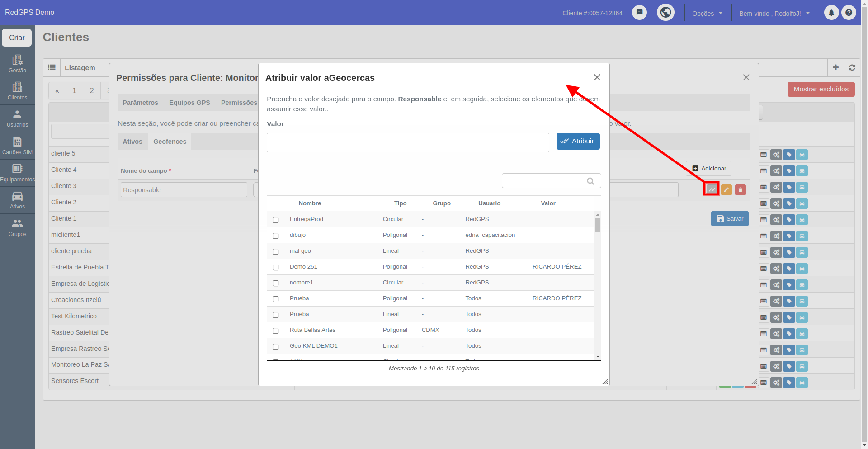Open the Grupos sidebar section
Image resolution: width=868 pixels, height=449 pixels.
pos(17,227)
